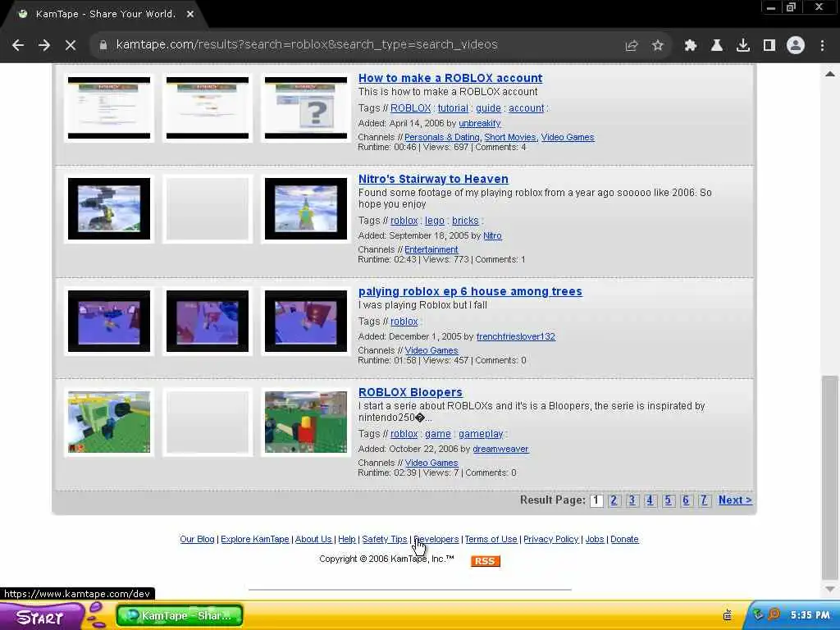Open palying roblox ep 6 house among trees
The height and width of the screenshot is (630, 840).
[x=470, y=291]
